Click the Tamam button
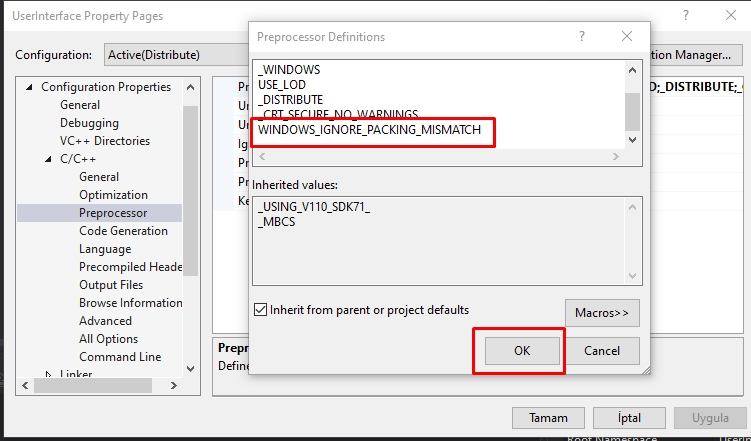The width and height of the screenshot is (751, 441). [x=548, y=418]
